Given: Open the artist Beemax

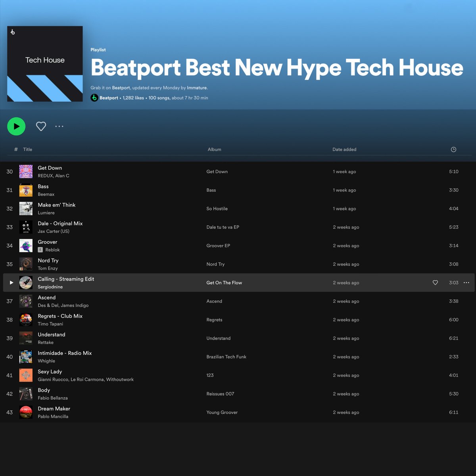Looking at the screenshot, I should [46, 194].
